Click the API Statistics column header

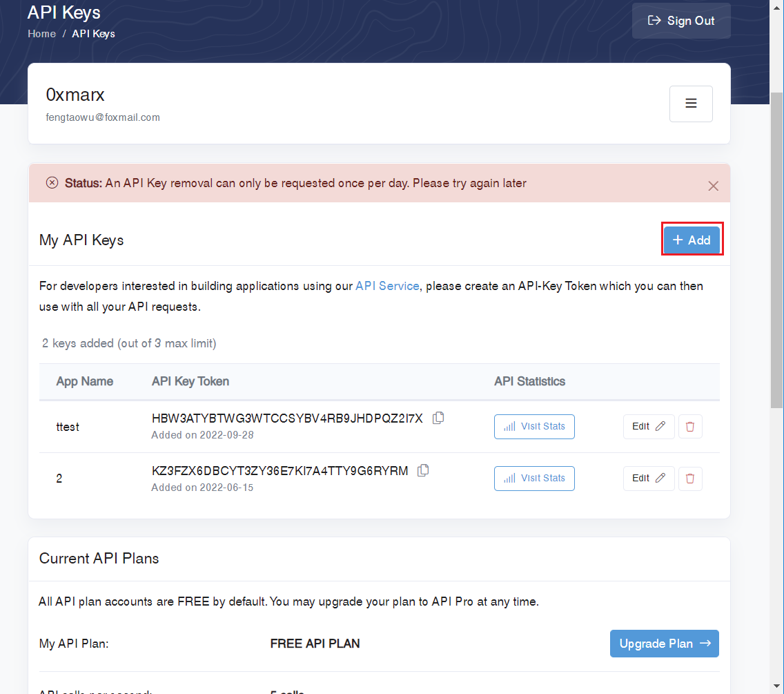[x=529, y=381]
